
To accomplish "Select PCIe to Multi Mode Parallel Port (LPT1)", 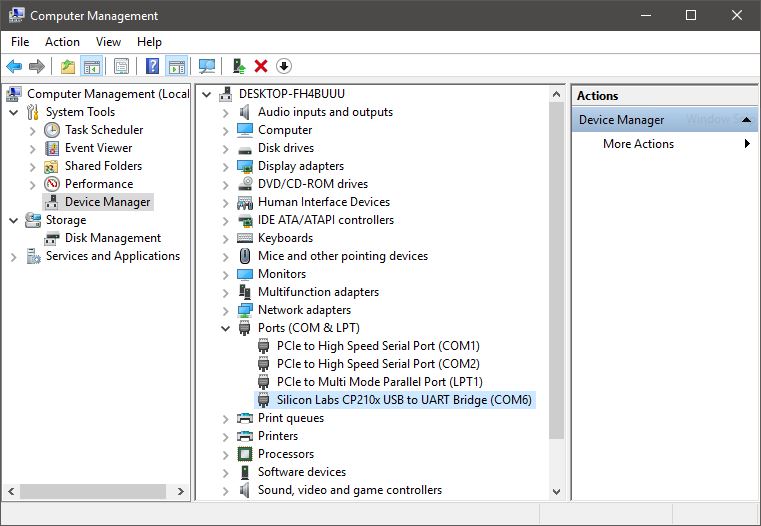I will [x=379, y=382].
